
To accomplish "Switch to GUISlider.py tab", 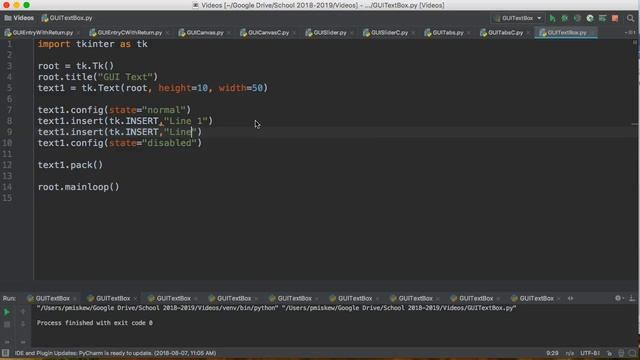I will tap(330, 33).
